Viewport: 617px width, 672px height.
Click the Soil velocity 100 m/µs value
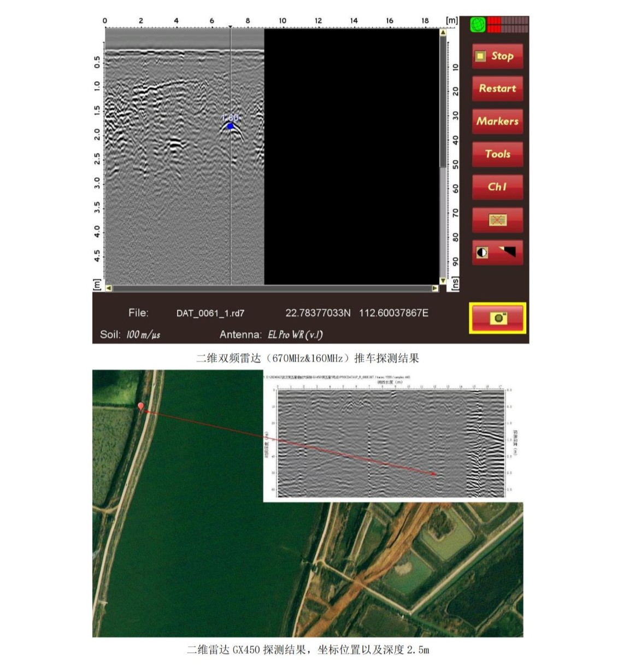click(x=143, y=335)
